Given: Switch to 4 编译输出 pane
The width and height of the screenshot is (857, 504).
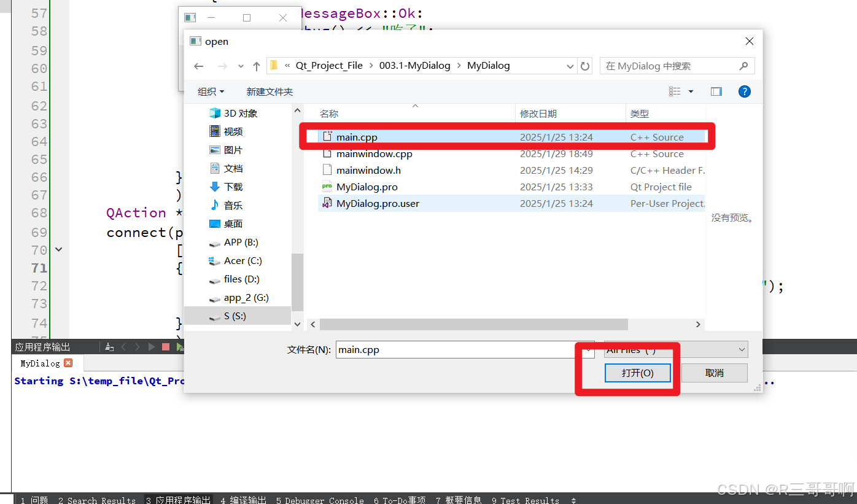Looking at the screenshot, I should coord(243,500).
